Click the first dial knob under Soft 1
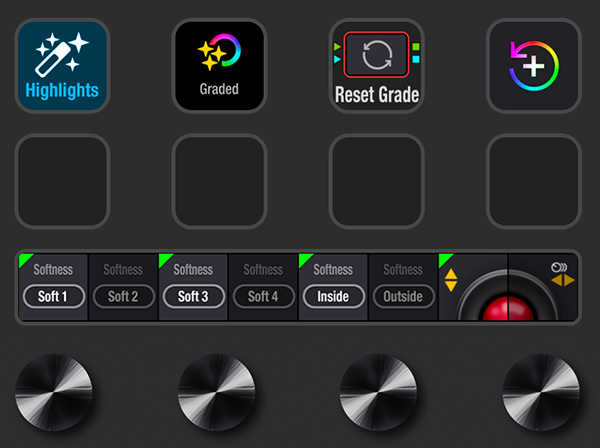Image resolution: width=600 pixels, height=448 pixels. 54,392
